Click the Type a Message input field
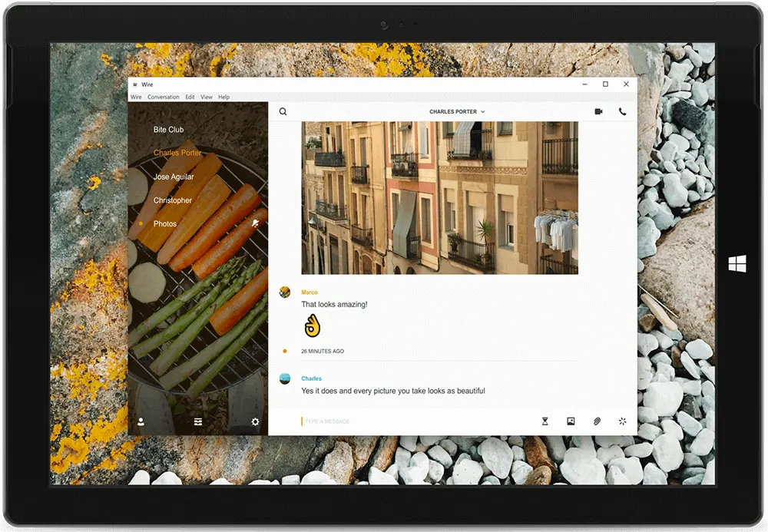 416,421
